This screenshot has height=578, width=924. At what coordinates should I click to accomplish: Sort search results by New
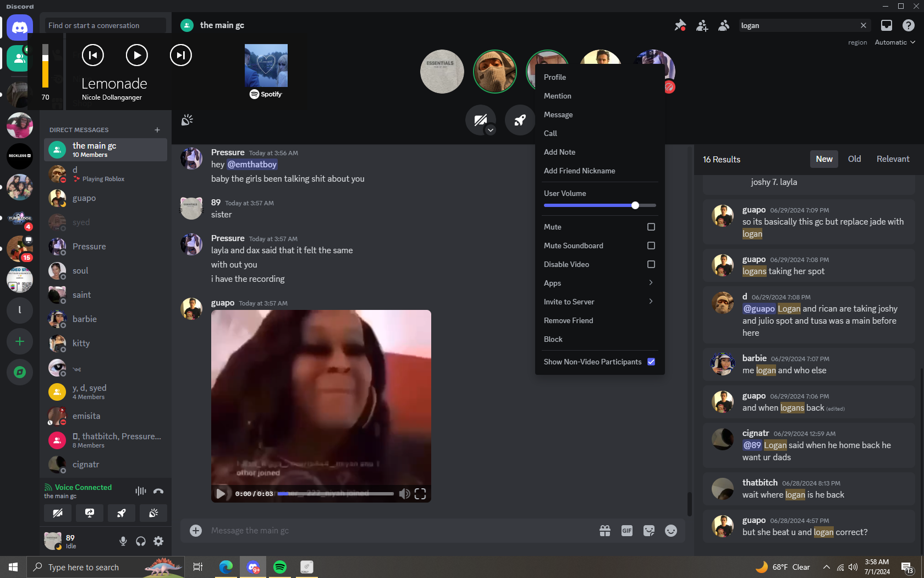824,159
